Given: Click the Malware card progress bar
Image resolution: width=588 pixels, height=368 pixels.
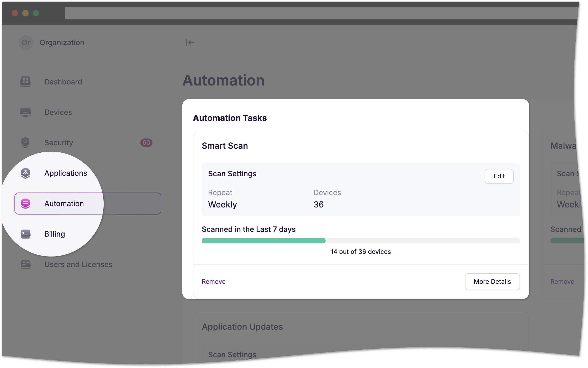Looking at the screenshot, I should [x=567, y=241].
